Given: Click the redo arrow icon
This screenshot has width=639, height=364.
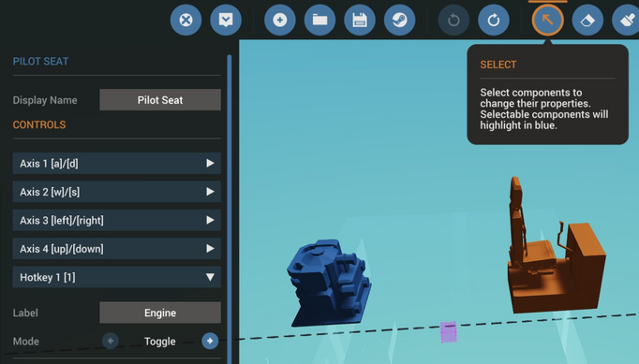Looking at the screenshot, I should pos(494,20).
